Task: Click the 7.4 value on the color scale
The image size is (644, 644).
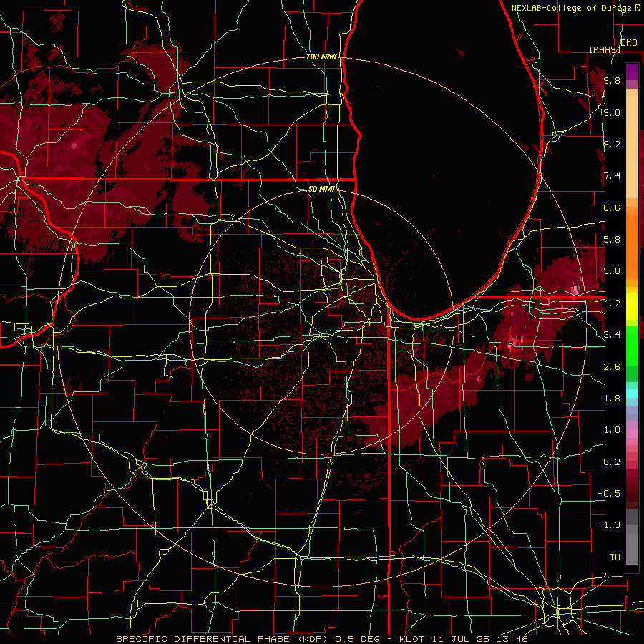Action: 612,176
